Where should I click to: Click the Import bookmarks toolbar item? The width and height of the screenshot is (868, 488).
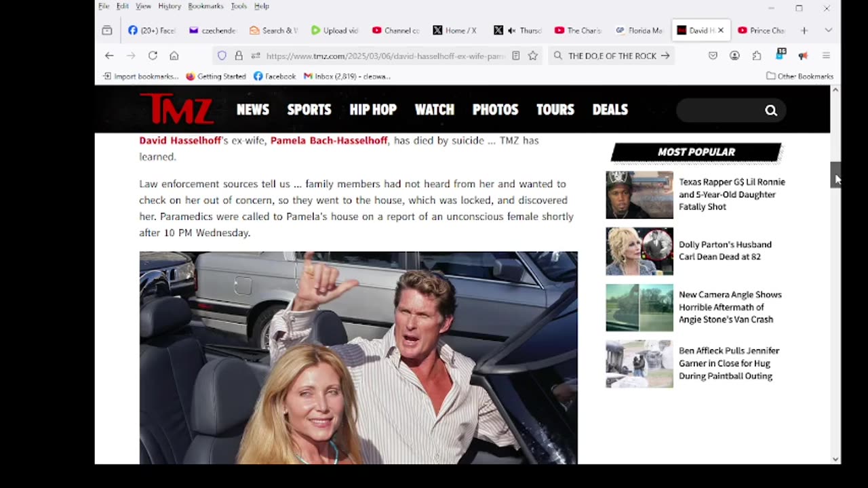coord(140,76)
